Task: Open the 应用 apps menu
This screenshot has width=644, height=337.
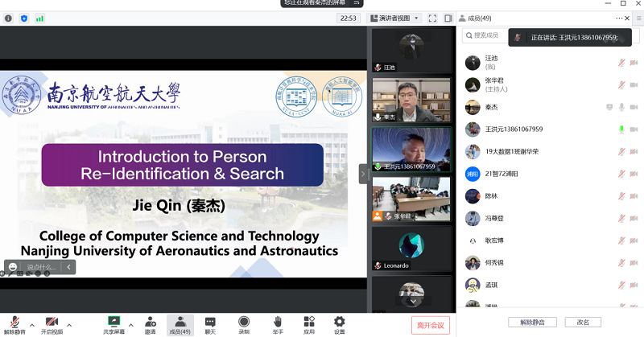Action: pyautogui.click(x=309, y=325)
